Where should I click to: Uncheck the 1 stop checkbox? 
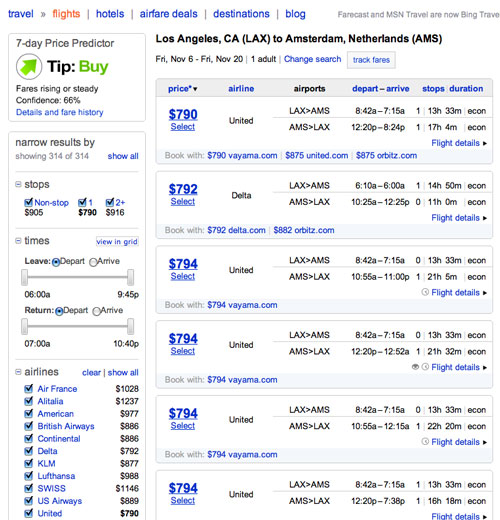82,202
